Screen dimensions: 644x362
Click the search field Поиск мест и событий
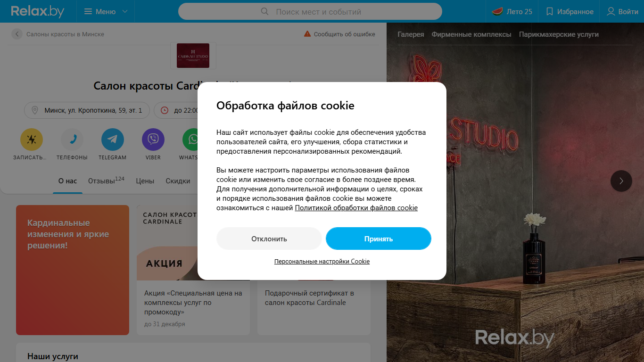pyautogui.click(x=310, y=11)
